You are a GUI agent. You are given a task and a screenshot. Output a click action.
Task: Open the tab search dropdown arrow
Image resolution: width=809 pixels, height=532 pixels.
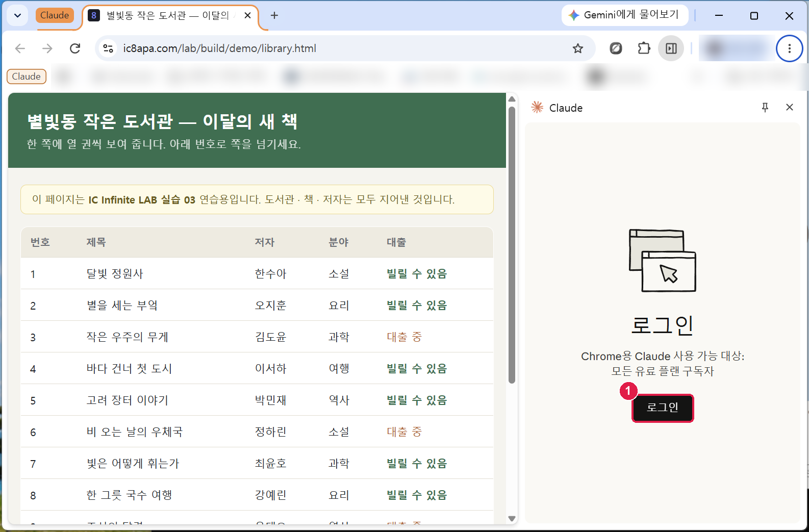[17, 15]
